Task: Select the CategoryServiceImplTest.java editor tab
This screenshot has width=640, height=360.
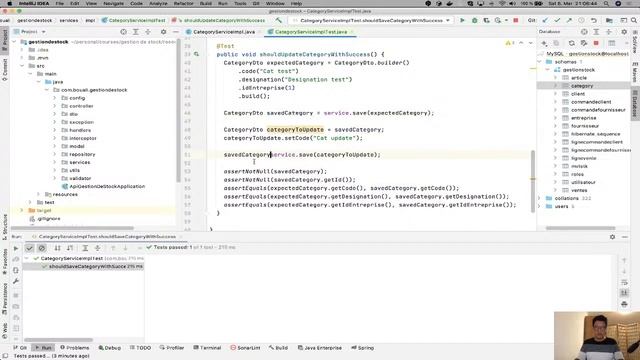Action: tap(311, 32)
